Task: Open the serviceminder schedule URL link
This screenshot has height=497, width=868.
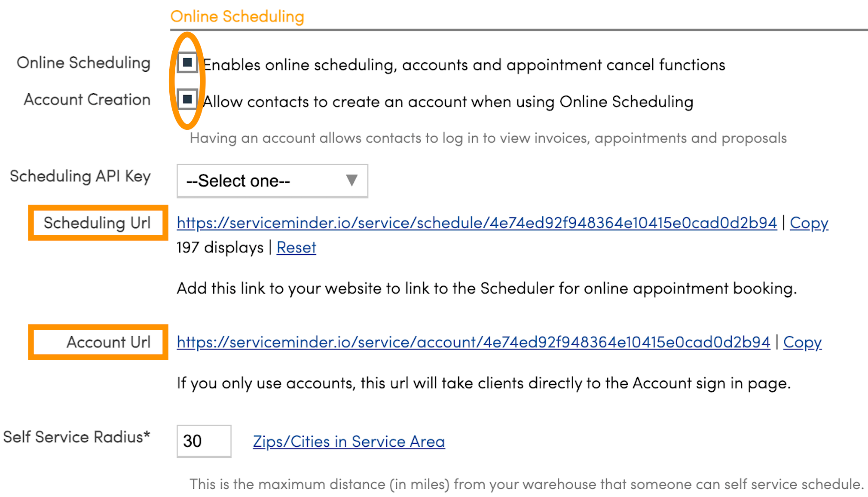Action: click(x=477, y=223)
